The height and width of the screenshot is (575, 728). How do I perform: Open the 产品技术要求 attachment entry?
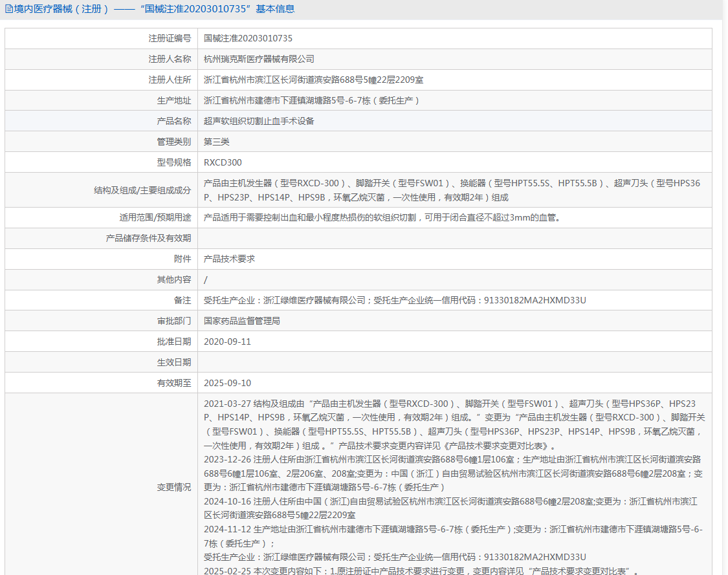229,259
